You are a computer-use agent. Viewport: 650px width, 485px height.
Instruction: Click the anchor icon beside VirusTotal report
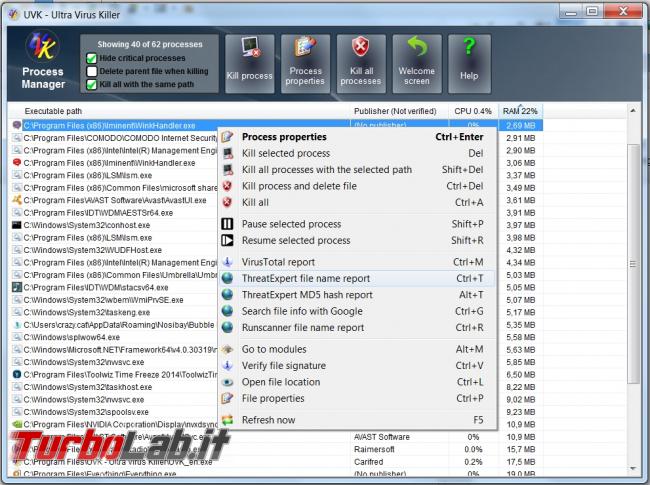pyautogui.click(x=227, y=262)
